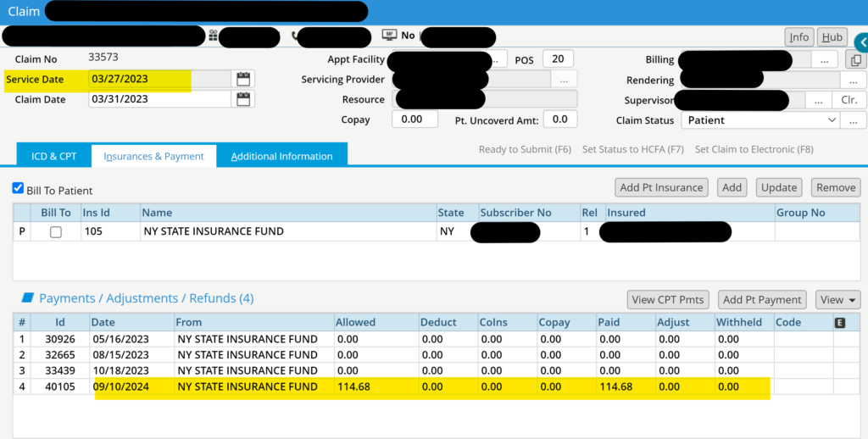Check the Bill To box for insurance 105
This screenshot has width=868, height=439.
coord(56,231)
